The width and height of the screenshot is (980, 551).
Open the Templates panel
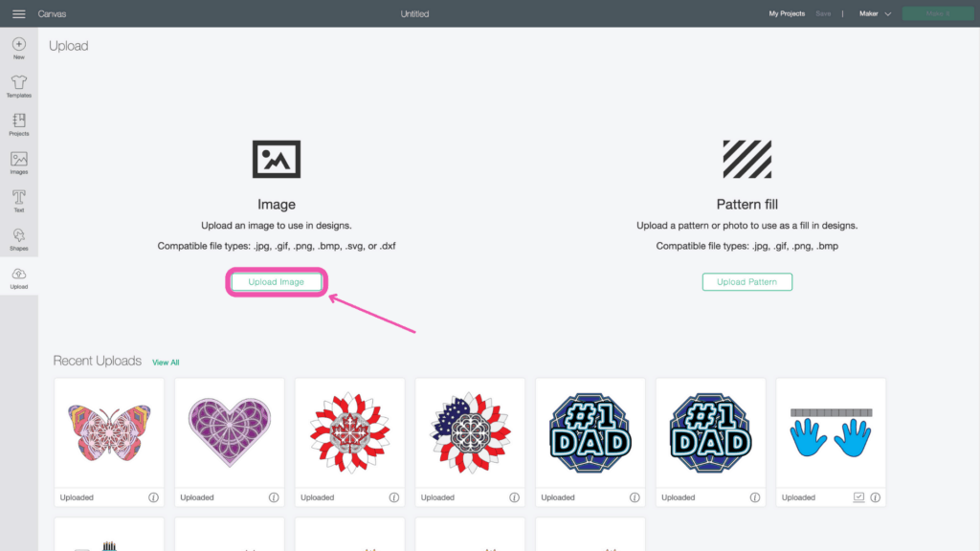click(19, 86)
